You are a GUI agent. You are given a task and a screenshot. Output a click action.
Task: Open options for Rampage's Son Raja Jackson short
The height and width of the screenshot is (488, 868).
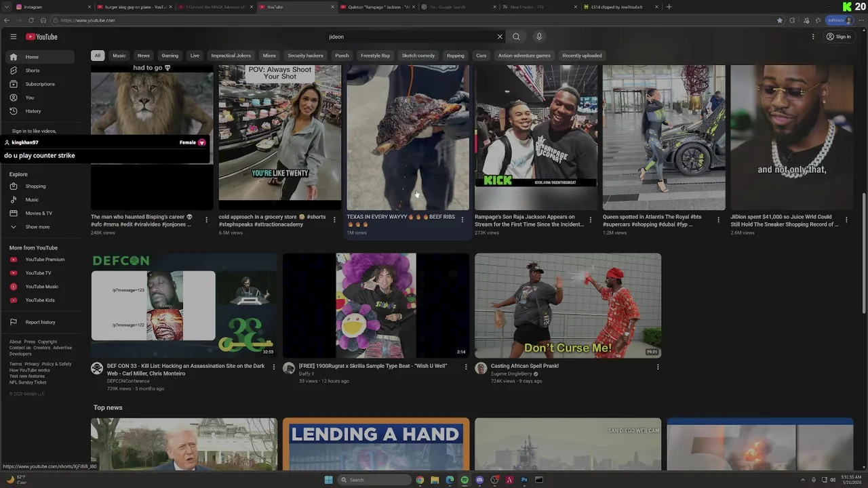click(x=590, y=220)
